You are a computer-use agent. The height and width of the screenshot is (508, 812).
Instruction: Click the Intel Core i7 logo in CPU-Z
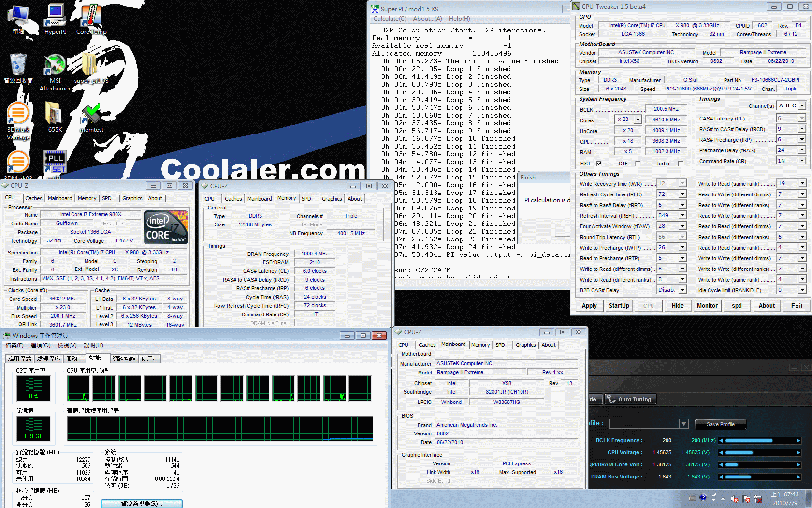167,227
